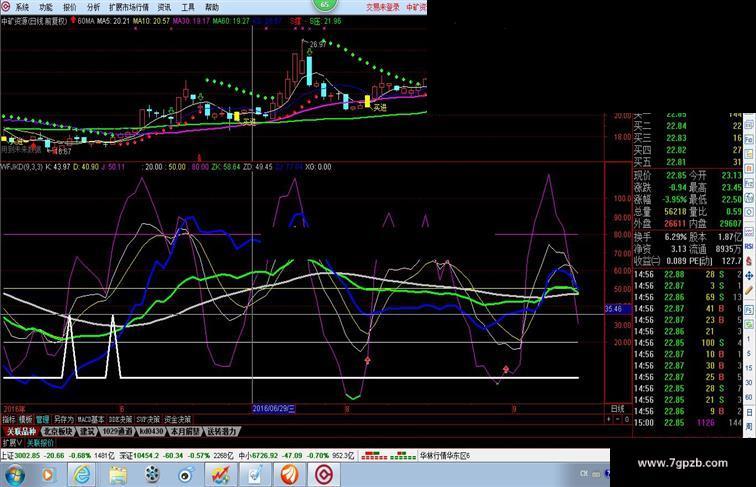
Task: Select the 资金决策 indicator template
Action: tap(177, 419)
